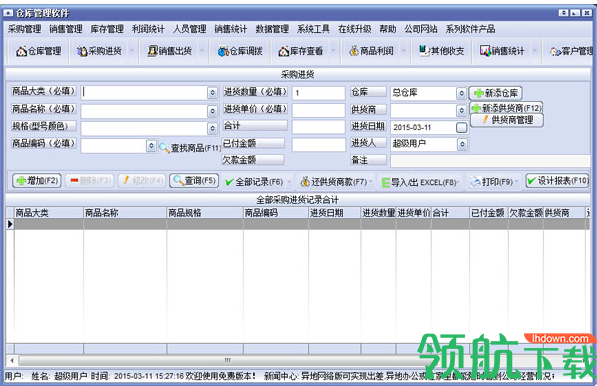Open the 系列软件产品 menu

coord(470,29)
